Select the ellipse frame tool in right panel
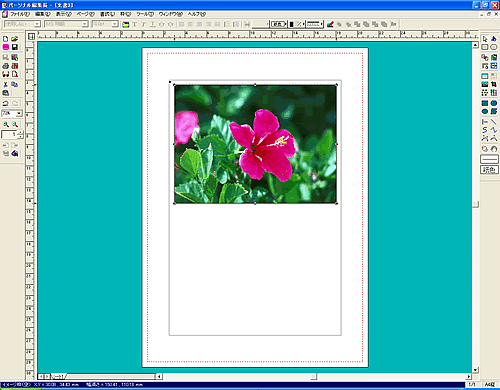Image resolution: width=500 pixels, height=390 pixels. [494, 47]
